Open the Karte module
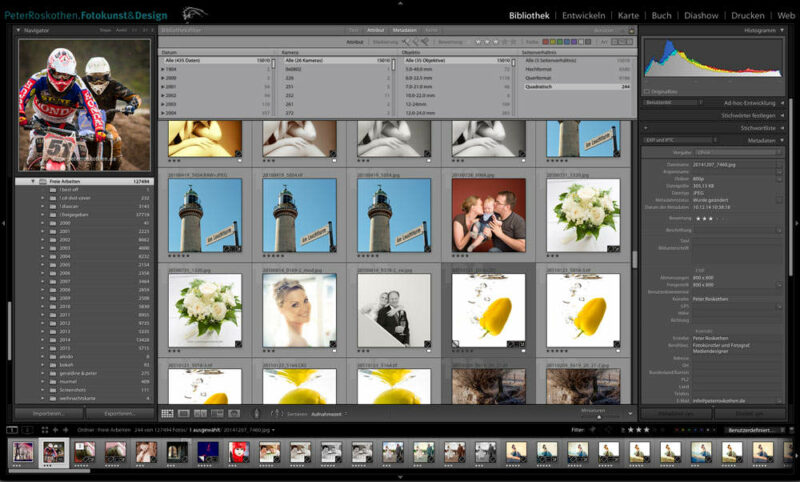The height and width of the screenshot is (482, 800). pyautogui.click(x=628, y=15)
